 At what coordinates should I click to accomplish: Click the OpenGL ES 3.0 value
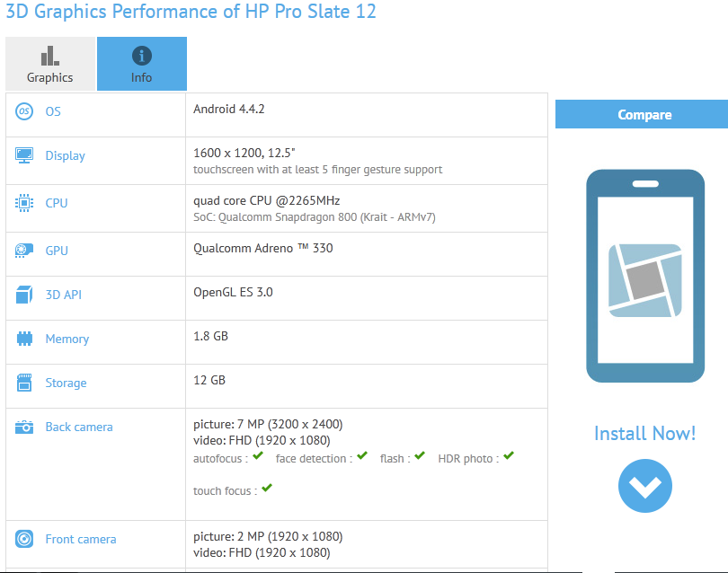tap(233, 292)
